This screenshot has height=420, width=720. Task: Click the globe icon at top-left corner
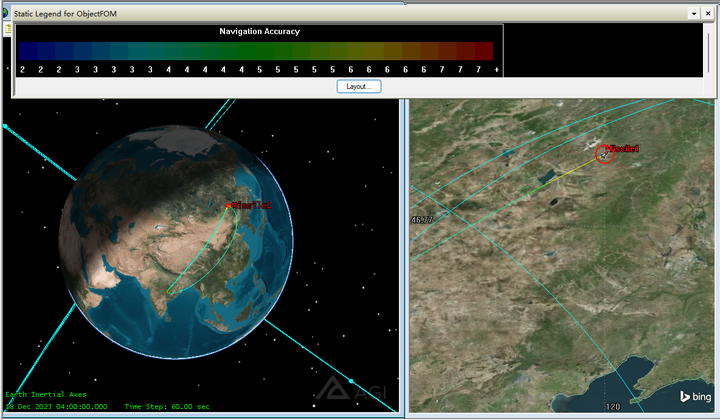click(4, 14)
